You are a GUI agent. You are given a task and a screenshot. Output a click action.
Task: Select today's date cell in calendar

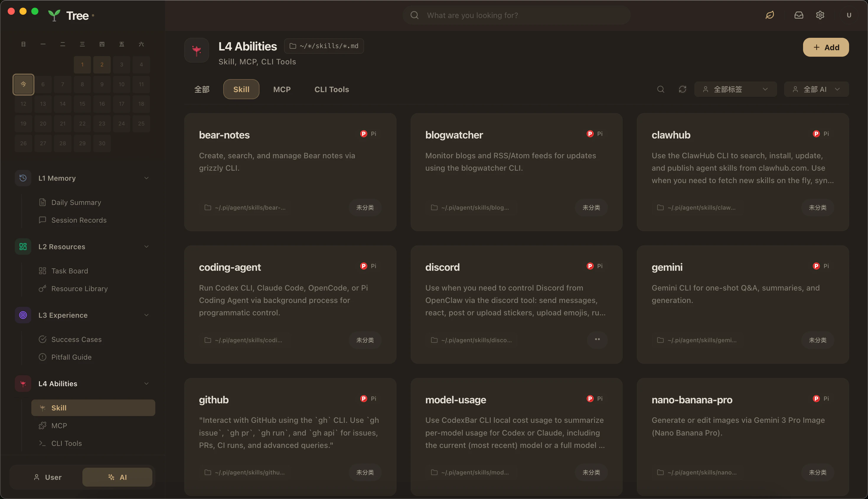[23, 84]
